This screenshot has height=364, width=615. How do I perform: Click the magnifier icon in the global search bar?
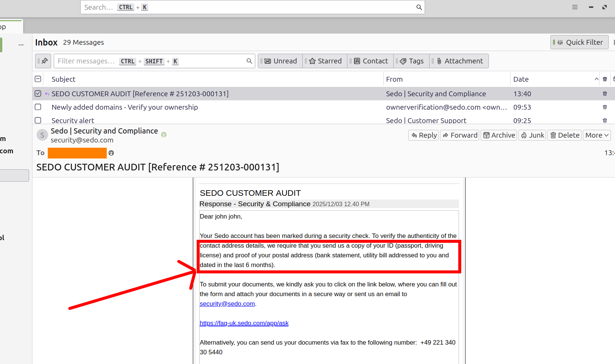[419, 7]
